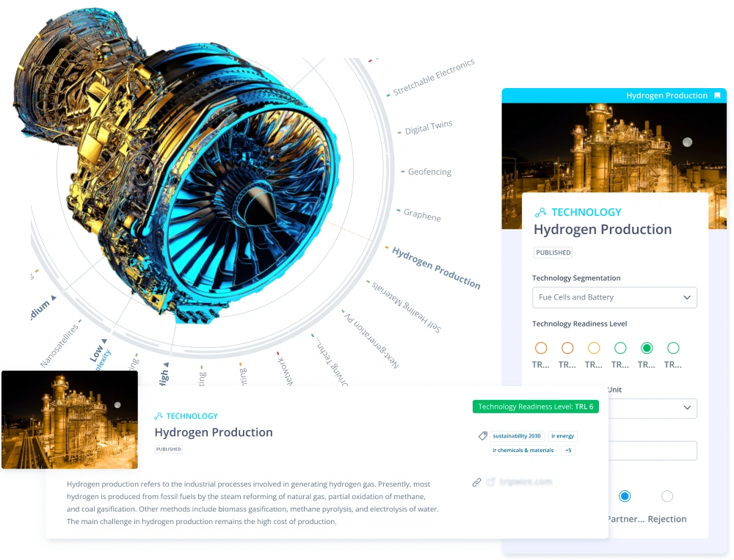734x560 pixels.
Task: Select Hydrogen Production on the radar chart
Action: 435,268
